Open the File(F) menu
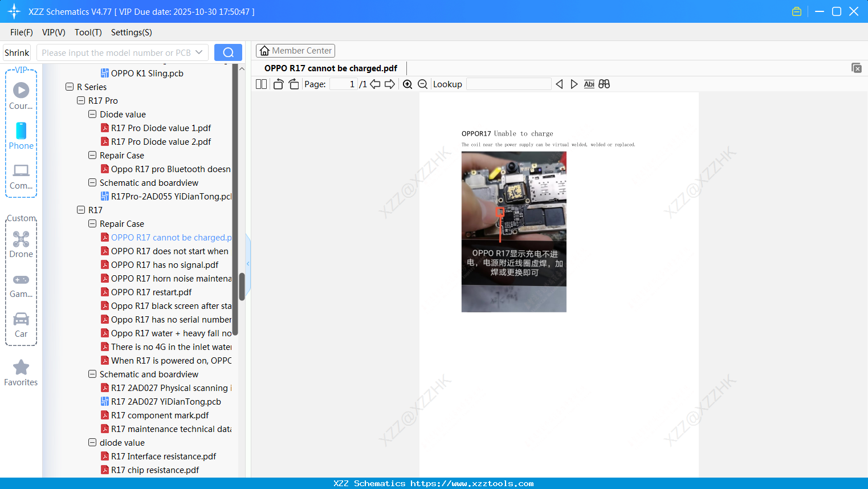Image resolution: width=868 pixels, height=489 pixels. point(22,32)
